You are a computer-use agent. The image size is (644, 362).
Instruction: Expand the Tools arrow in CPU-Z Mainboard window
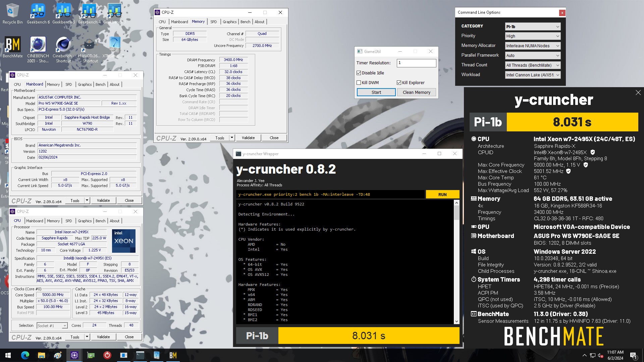point(87,200)
